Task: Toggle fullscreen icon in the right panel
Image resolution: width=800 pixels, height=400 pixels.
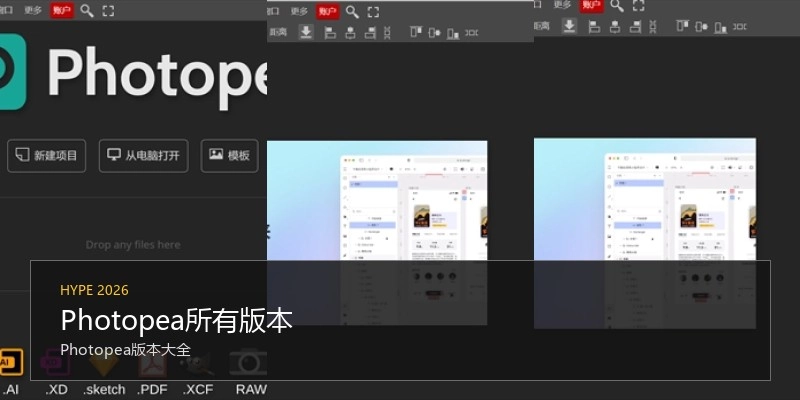Action: [x=639, y=6]
